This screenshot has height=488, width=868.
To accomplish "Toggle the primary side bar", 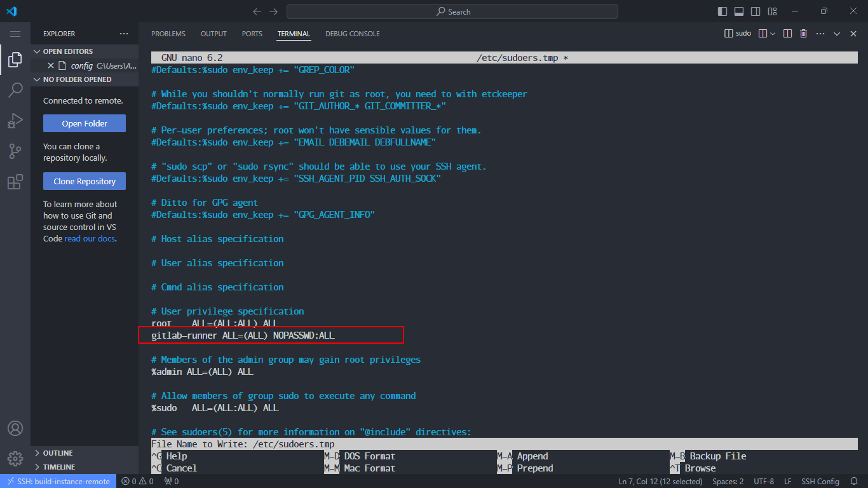I will coord(722,11).
